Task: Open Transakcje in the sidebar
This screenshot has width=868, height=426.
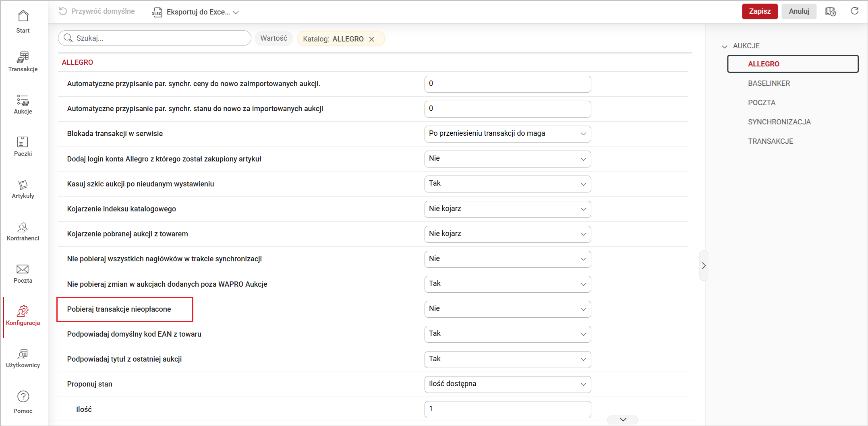Action: point(23,58)
